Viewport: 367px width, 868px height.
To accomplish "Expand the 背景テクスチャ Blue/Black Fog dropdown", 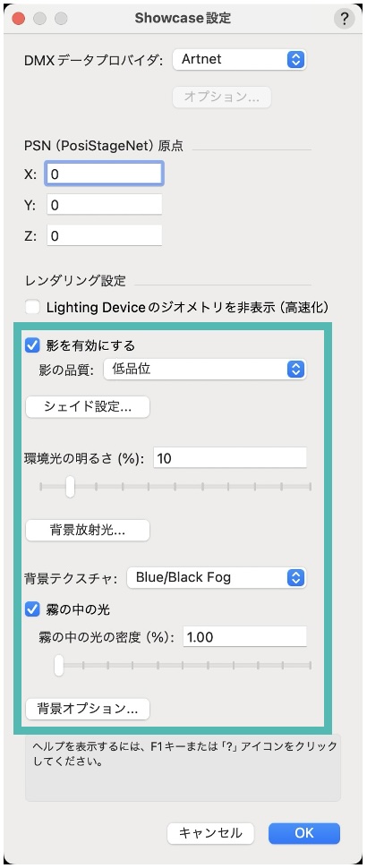I will pyautogui.click(x=217, y=578).
